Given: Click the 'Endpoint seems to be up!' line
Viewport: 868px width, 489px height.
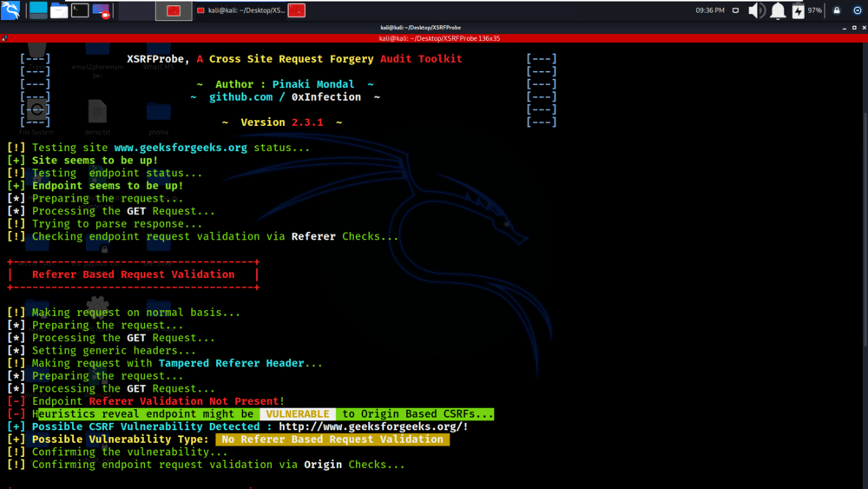Looking at the screenshot, I should pyautogui.click(x=95, y=186).
